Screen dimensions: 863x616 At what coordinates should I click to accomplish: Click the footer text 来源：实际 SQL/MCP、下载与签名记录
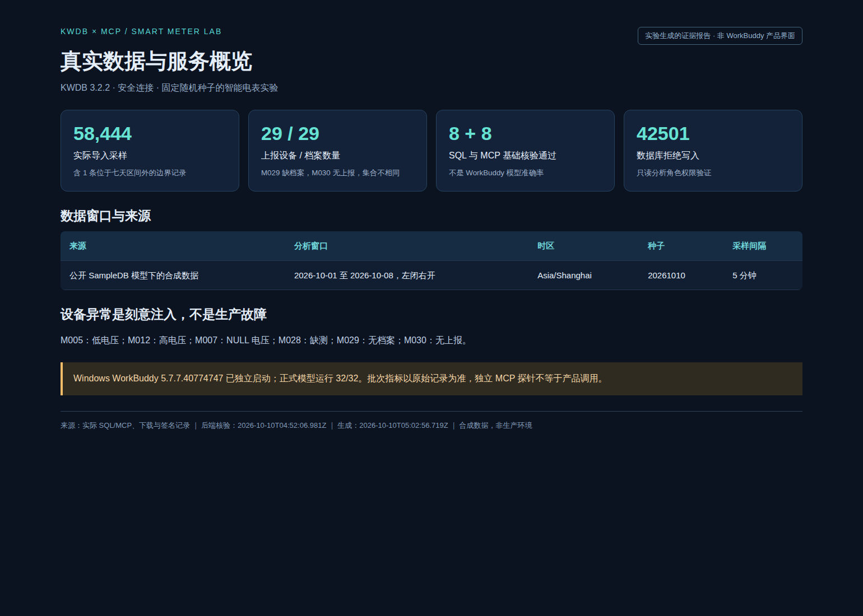coord(125,426)
